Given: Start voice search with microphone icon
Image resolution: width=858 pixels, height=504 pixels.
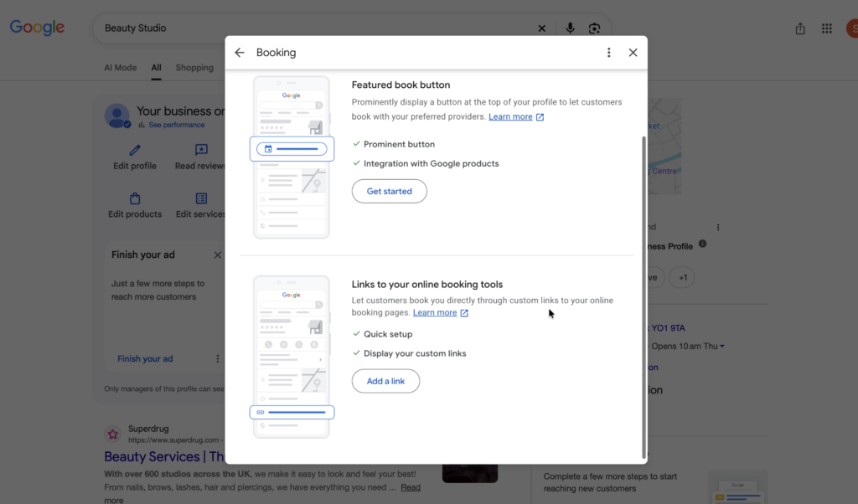Looking at the screenshot, I should [570, 28].
